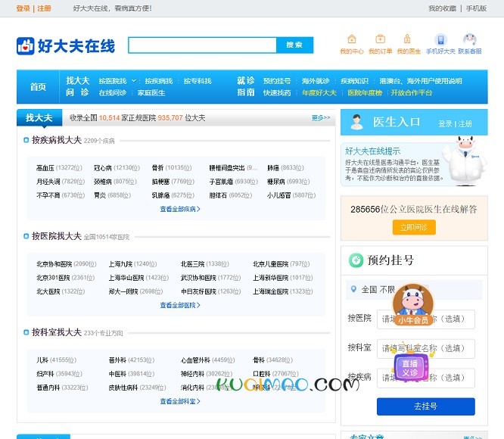Click the location pin icon beside 全国

tap(353, 289)
